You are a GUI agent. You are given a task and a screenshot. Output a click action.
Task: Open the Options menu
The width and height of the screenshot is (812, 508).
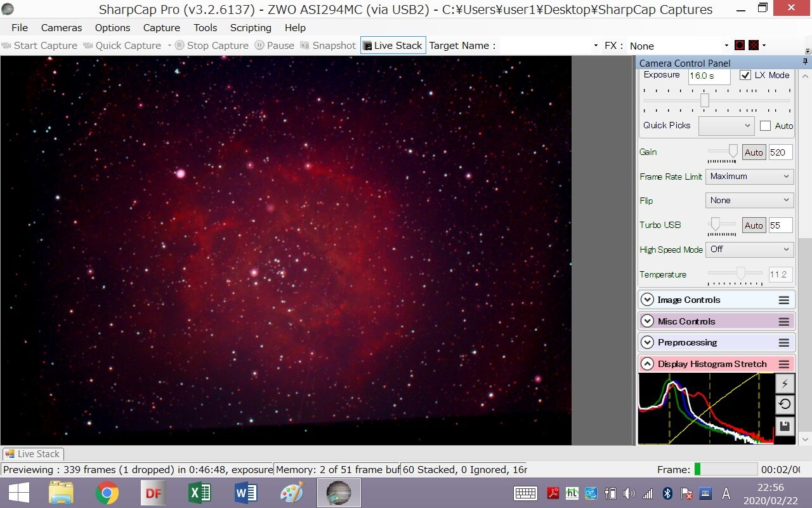tap(112, 28)
